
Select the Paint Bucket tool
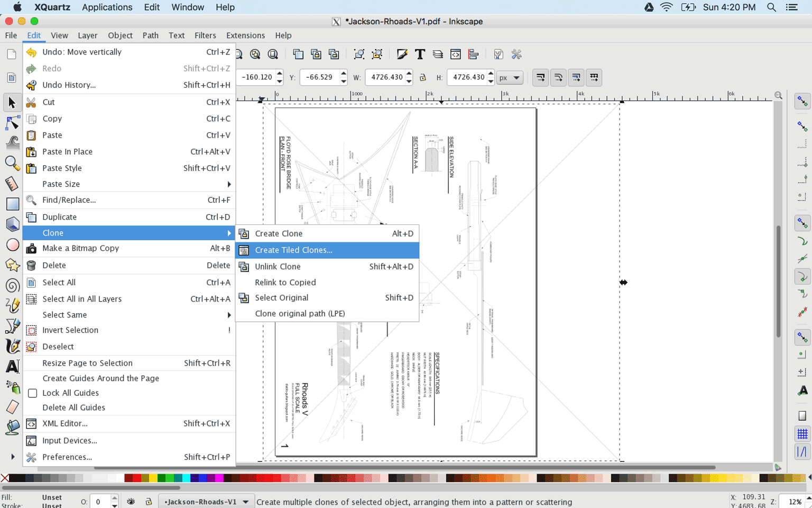click(12, 427)
